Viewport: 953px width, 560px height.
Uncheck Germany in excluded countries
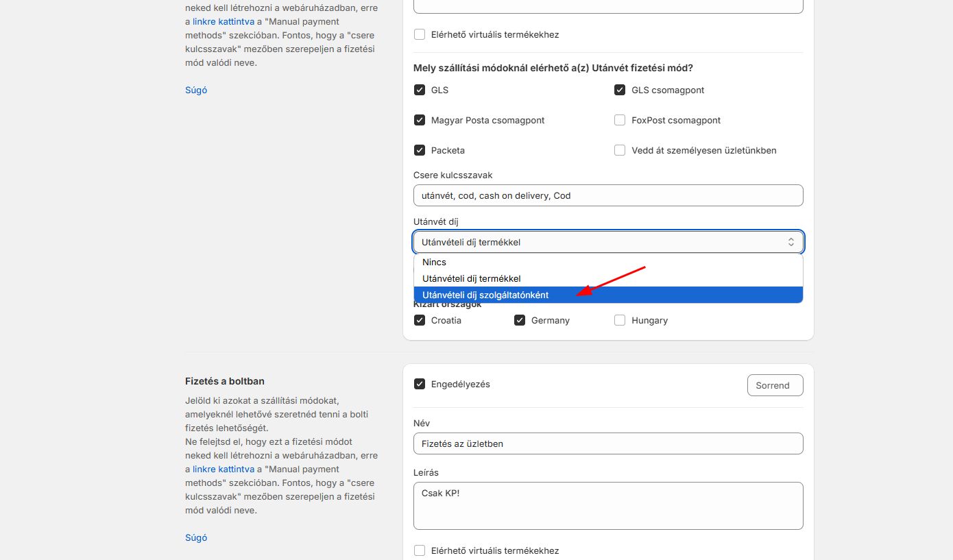(520, 321)
